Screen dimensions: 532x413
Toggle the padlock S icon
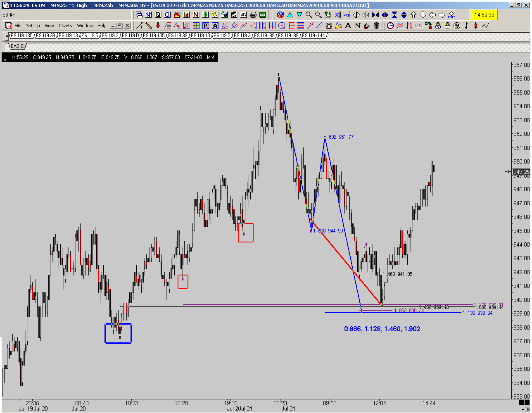pos(438,26)
